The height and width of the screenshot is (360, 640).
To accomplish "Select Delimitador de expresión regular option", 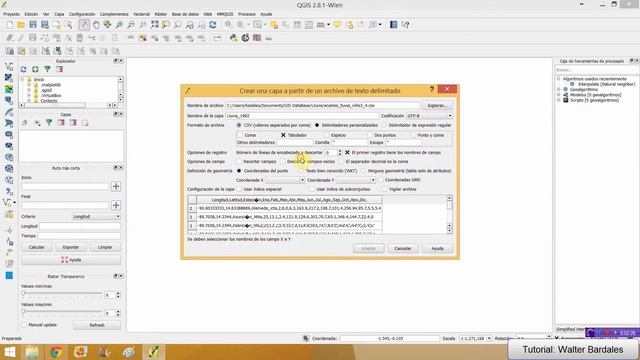I will coord(384,125).
